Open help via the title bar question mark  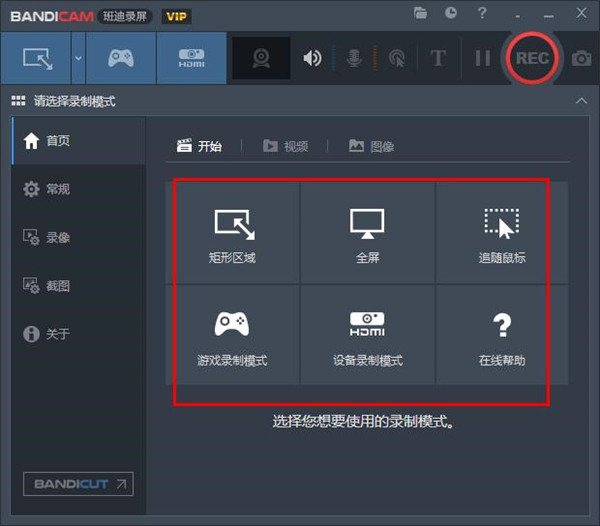pyautogui.click(x=482, y=13)
